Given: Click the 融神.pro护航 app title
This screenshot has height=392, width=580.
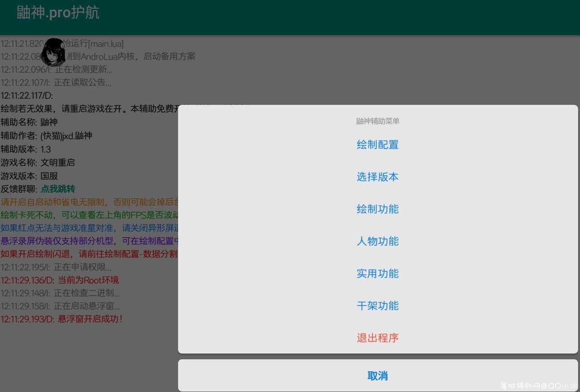Looking at the screenshot, I should [x=58, y=13].
